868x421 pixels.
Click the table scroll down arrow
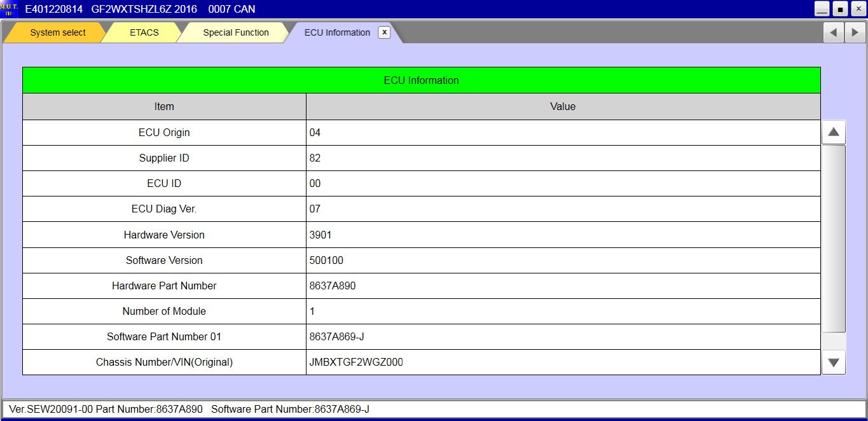coord(834,362)
